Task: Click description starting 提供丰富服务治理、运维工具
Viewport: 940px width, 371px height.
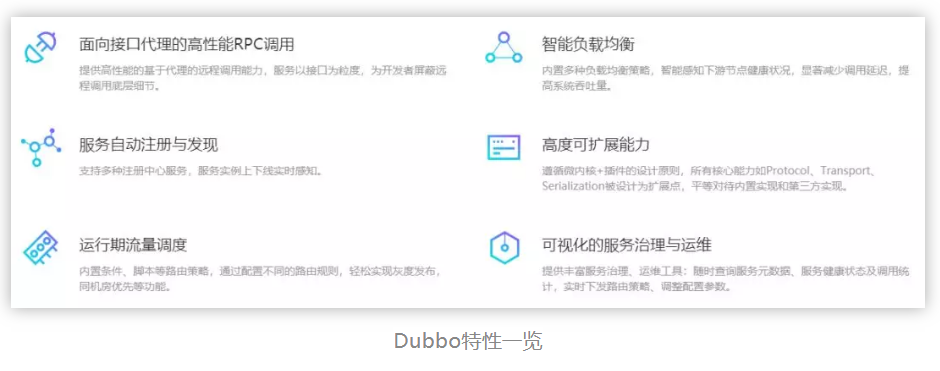Action: (726, 279)
